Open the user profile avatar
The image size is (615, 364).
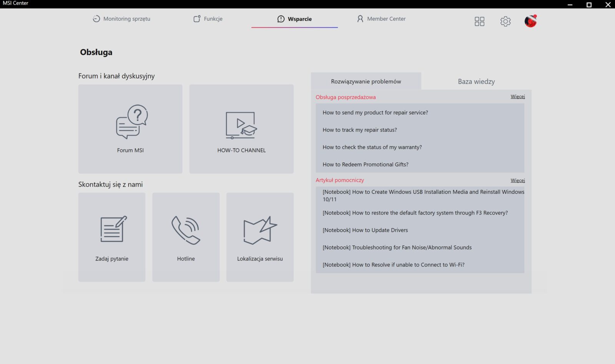pyautogui.click(x=530, y=21)
